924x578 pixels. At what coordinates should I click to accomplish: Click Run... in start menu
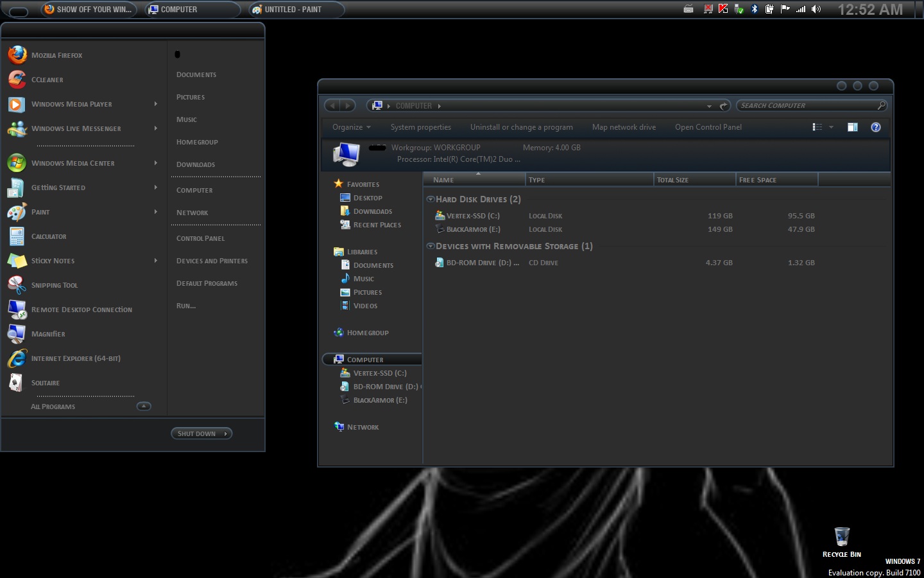(186, 306)
